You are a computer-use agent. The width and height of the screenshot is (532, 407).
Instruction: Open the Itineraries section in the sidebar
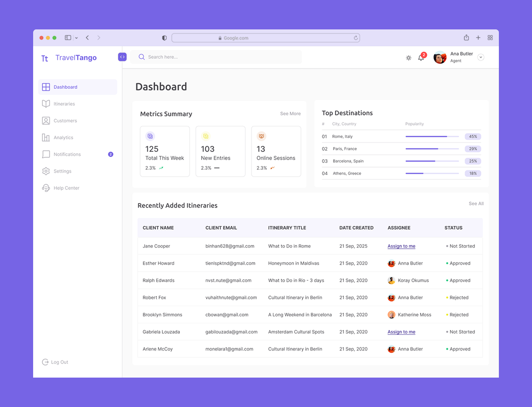pyautogui.click(x=65, y=104)
